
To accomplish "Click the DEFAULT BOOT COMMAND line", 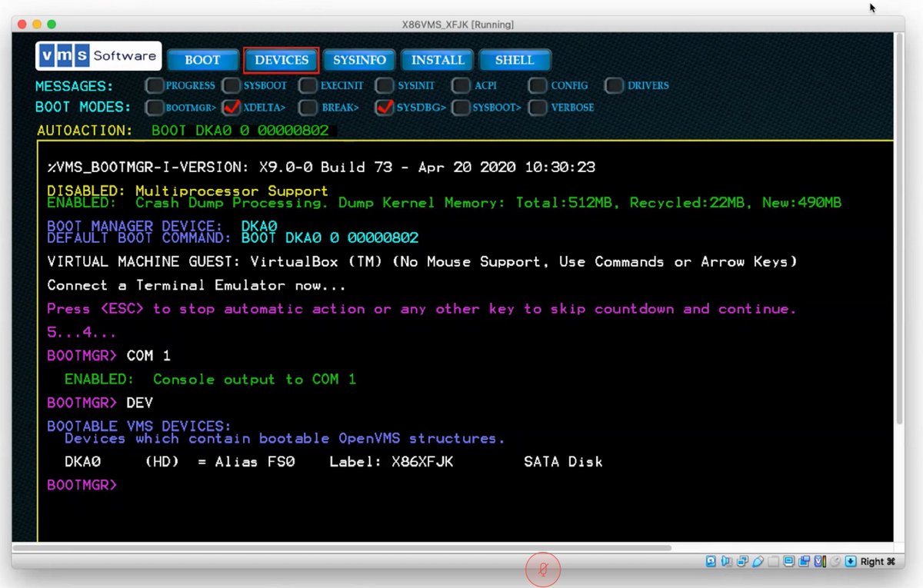I will pos(232,238).
